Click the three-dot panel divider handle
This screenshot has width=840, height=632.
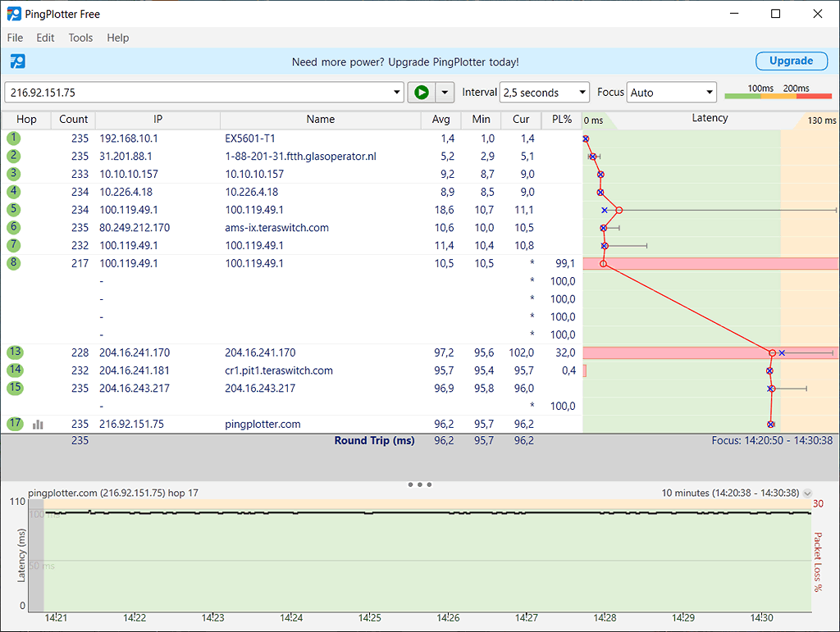[420, 484]
